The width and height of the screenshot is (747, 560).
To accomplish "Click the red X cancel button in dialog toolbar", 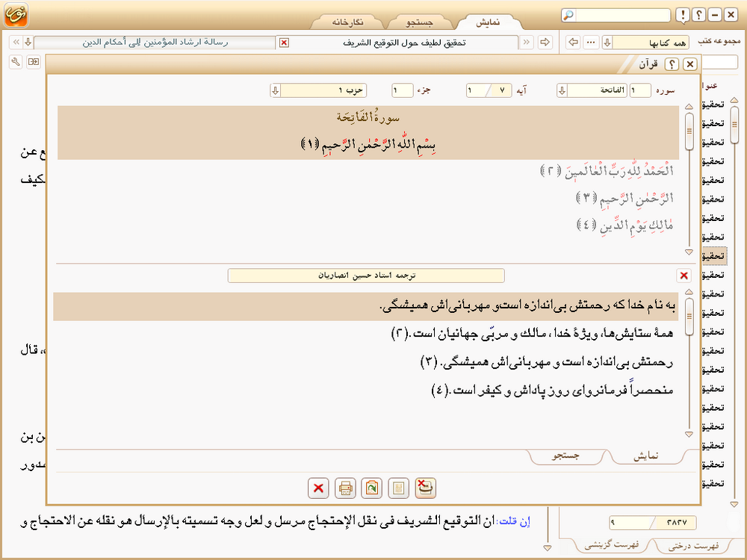I will pos(318,488).
